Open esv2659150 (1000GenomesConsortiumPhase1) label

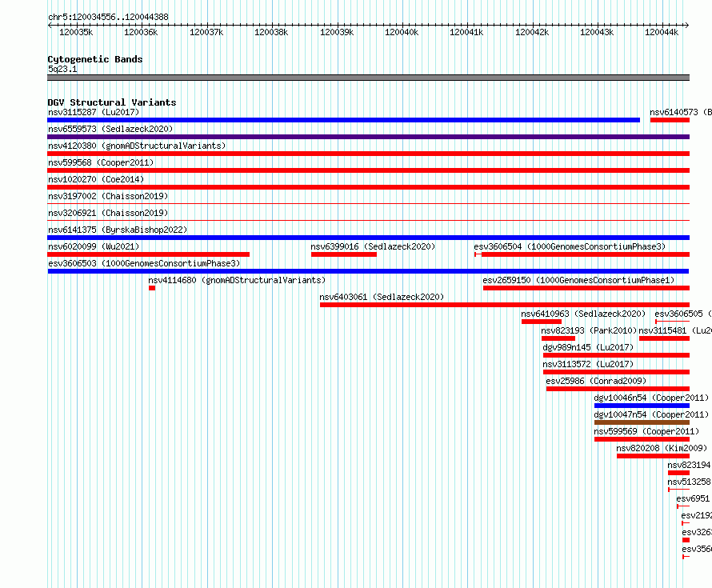(x=578, y=280)
